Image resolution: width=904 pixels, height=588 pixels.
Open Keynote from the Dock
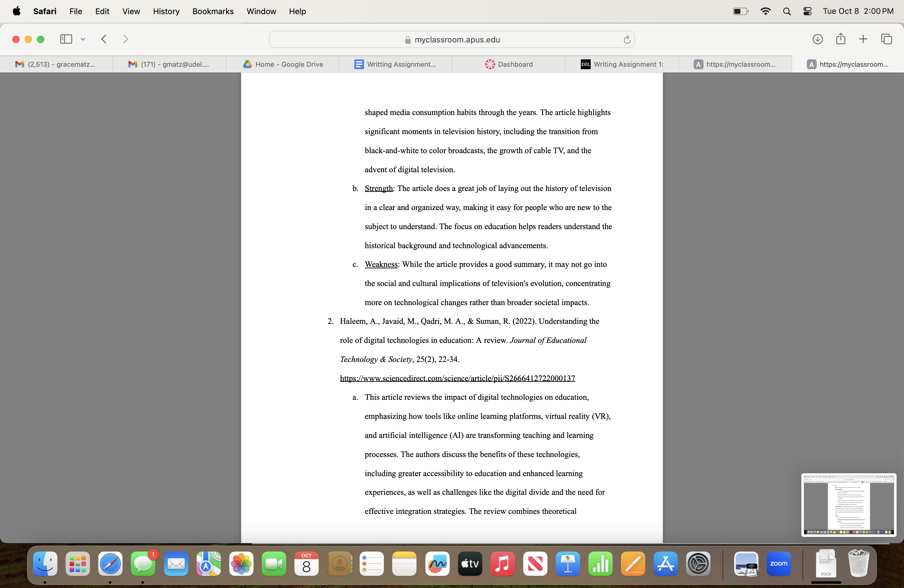tap(568, 564)
